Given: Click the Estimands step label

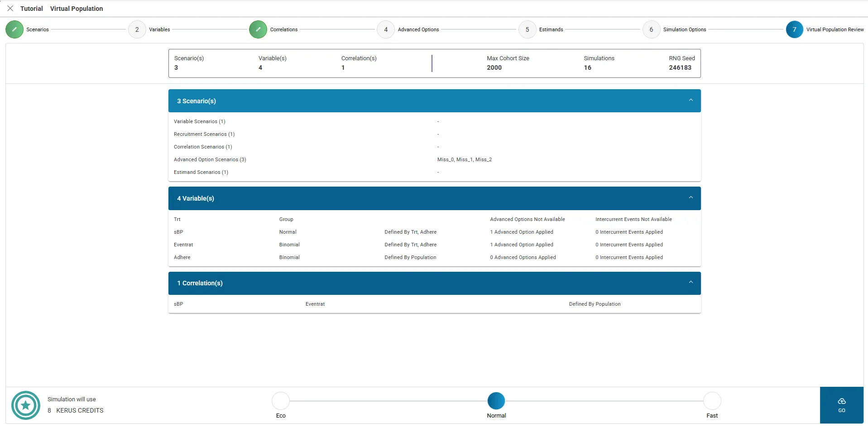Looking at the screenshot, I should click(551, 29).
